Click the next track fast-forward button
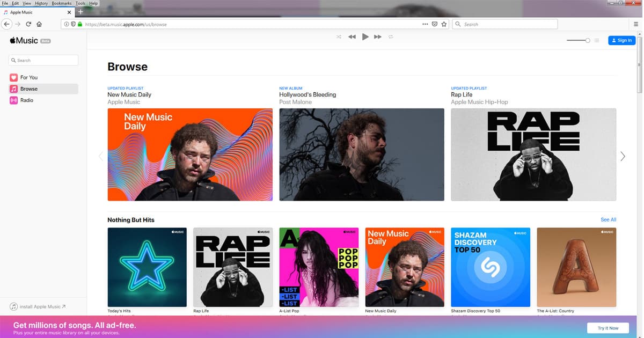Screen dimensions: 644x338 click(378, 37)
